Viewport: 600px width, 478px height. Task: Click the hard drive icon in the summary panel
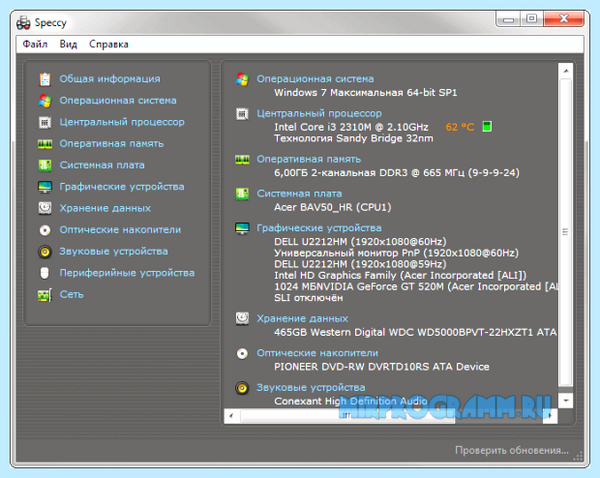(x=242, y=318)
